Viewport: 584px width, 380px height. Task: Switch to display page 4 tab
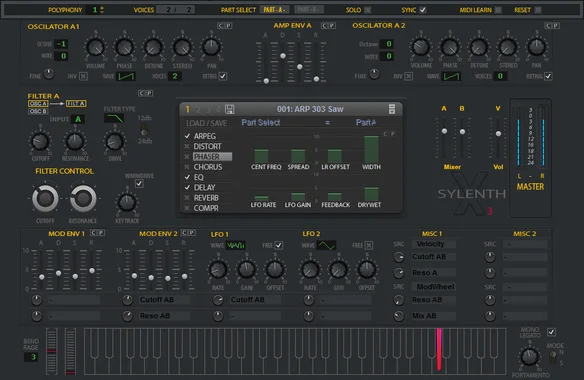point(218,110)
